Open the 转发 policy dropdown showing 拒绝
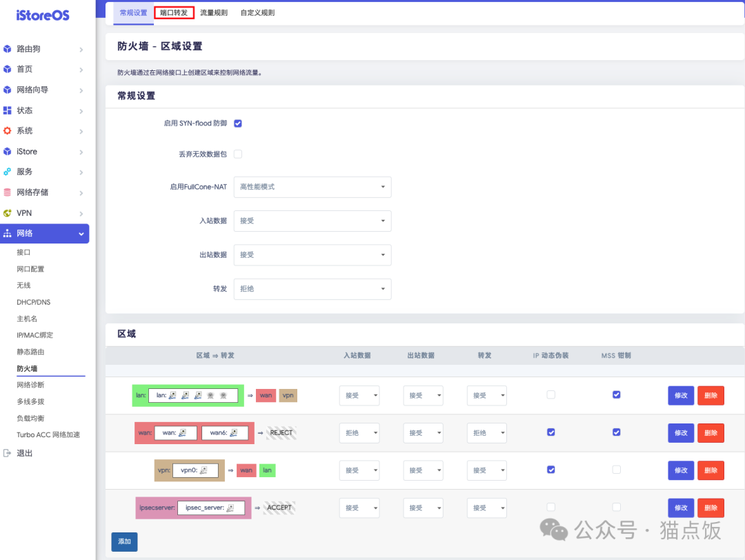Image resolution: width=745 pixels, height=560 pixels. [312, 288]
